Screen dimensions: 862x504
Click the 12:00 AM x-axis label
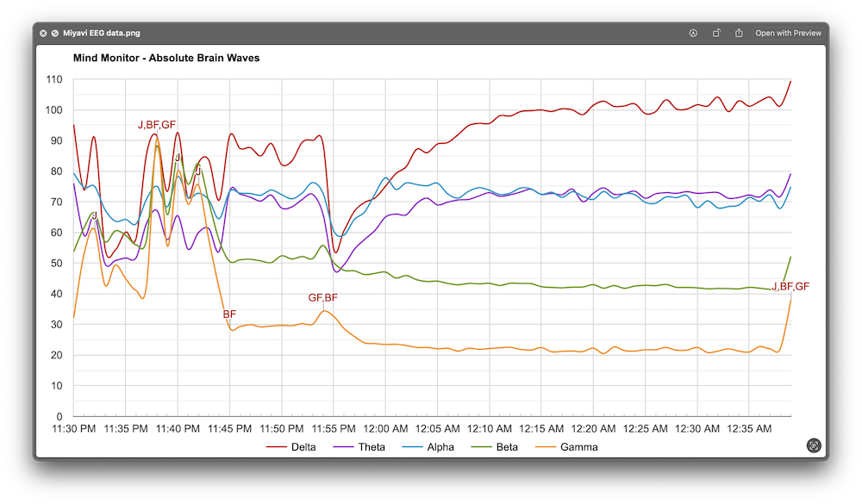385,428
